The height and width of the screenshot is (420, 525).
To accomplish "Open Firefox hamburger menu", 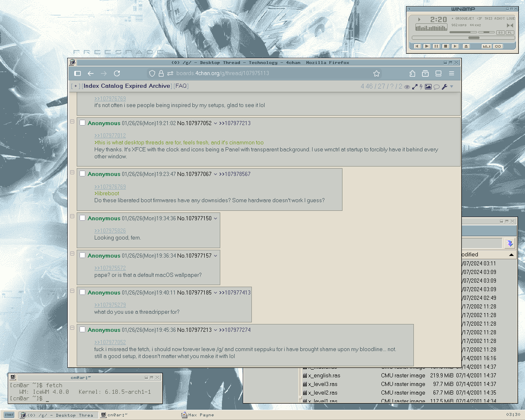I will (x=452, y=73).
